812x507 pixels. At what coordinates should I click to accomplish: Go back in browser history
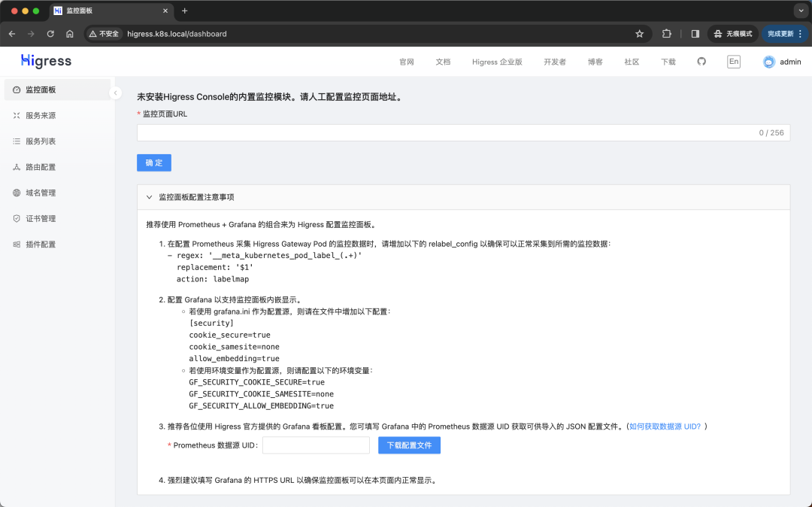[12, 34]
